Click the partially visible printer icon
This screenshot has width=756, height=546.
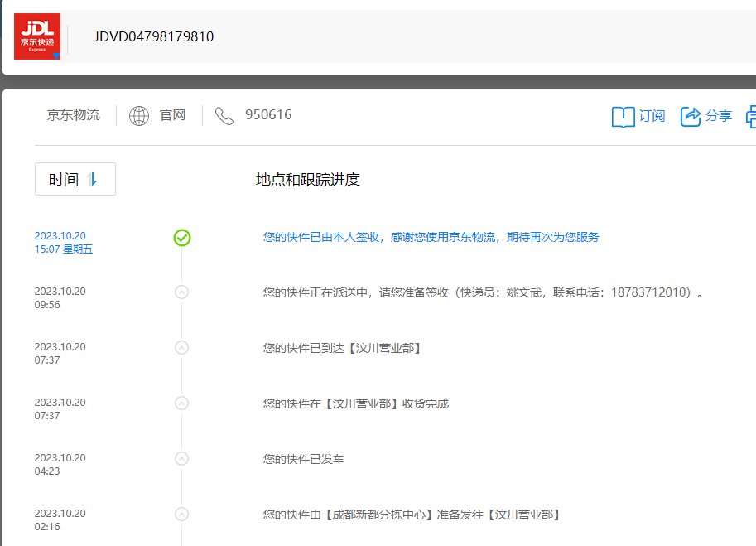click(x=751, y=117)
